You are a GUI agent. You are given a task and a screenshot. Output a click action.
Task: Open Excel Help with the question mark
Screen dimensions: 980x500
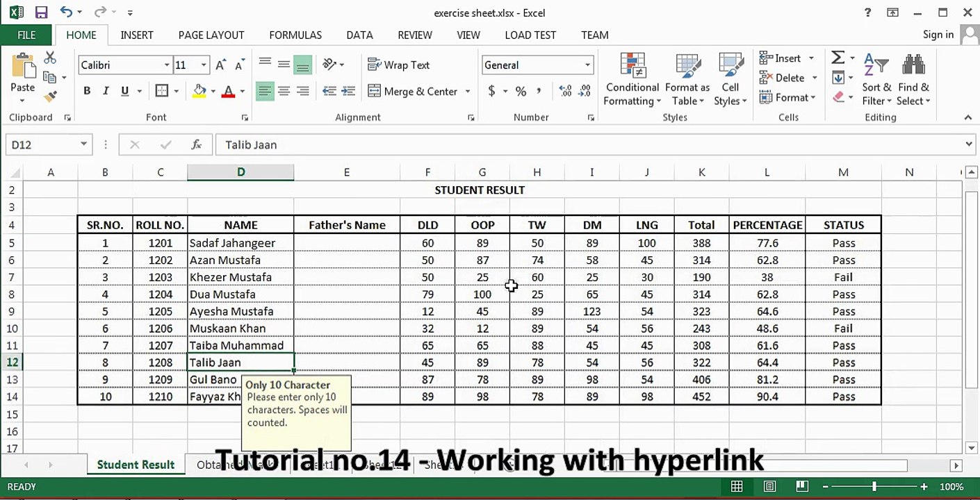click(867, 12)
